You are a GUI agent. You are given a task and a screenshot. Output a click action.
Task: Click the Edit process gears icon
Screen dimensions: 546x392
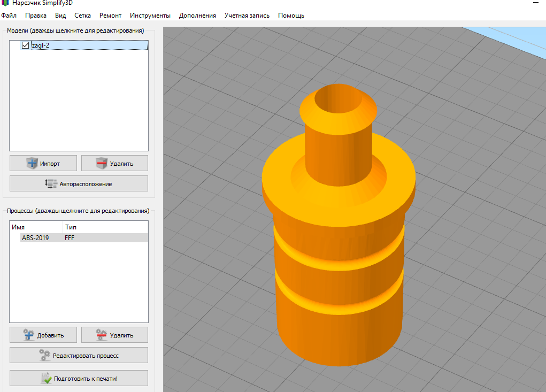(44, 355)
